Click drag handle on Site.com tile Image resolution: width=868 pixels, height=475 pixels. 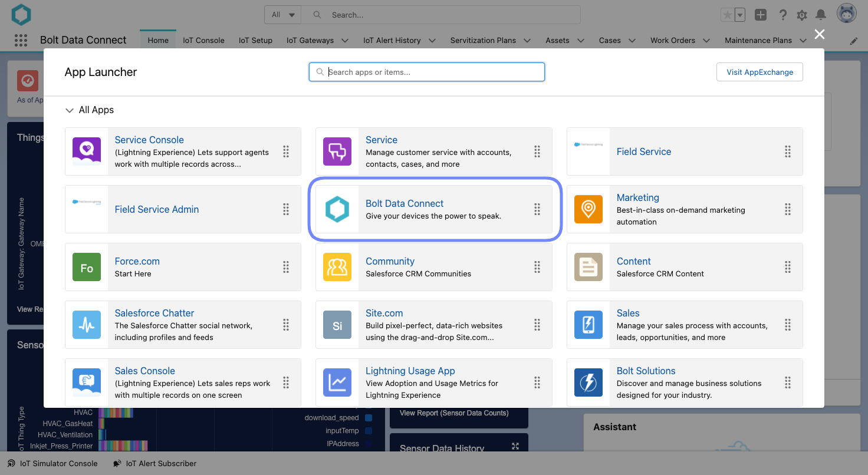coord(537,325)
